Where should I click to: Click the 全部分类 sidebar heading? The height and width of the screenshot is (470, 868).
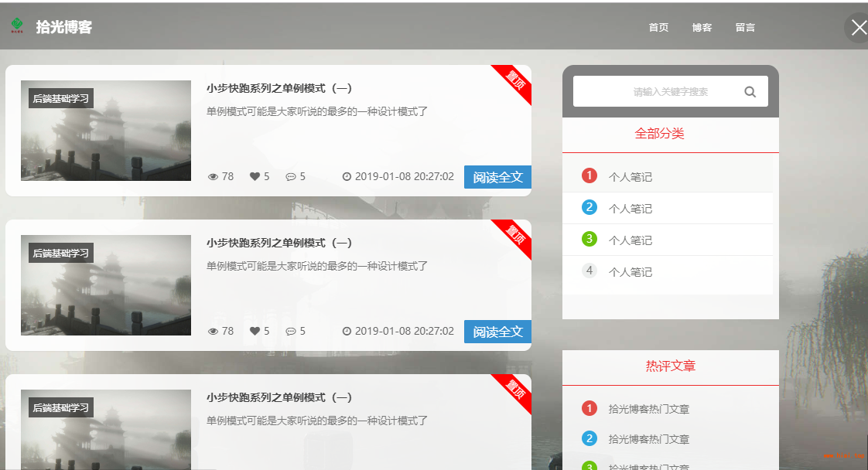pos(659,133)
